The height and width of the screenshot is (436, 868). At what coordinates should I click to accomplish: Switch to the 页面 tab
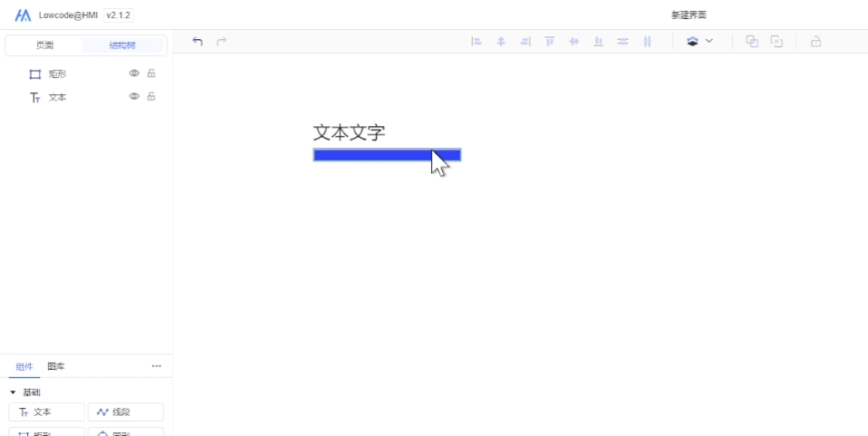44,46
